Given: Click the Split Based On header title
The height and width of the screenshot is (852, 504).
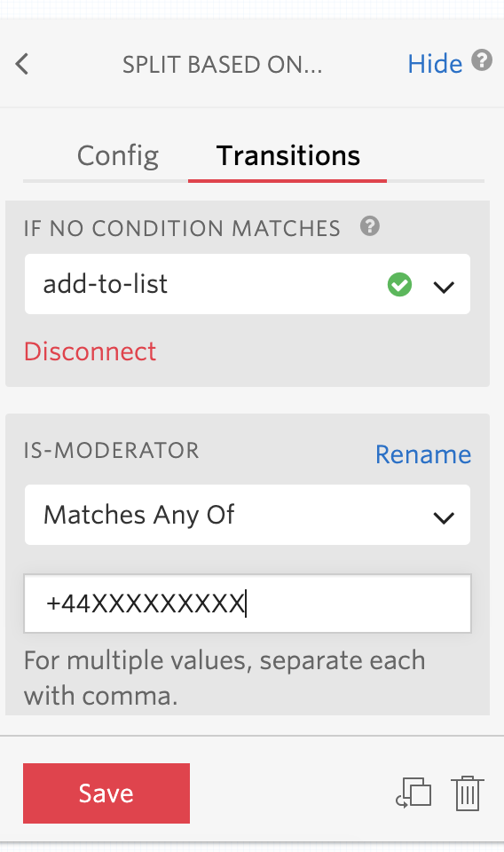Looking at the screenshot, I should 222,65.
